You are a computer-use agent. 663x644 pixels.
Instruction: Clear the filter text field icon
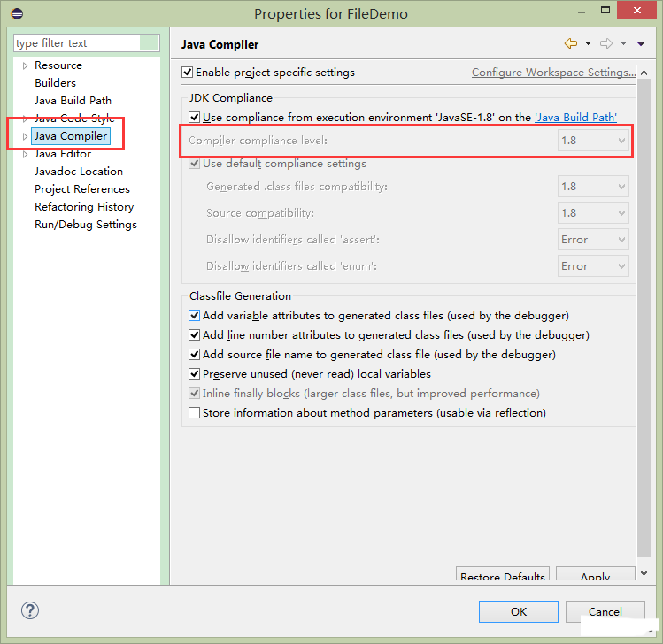pos(149,43)
